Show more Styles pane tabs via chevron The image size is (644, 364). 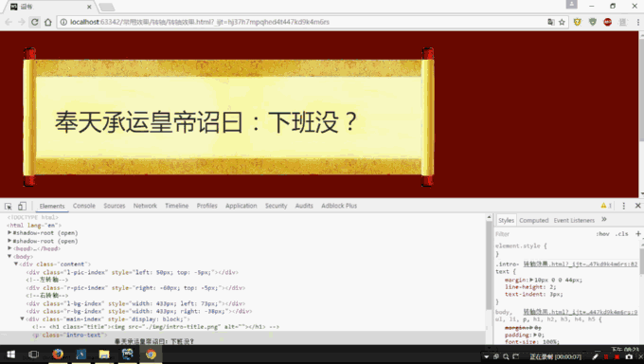pos(604,220)
